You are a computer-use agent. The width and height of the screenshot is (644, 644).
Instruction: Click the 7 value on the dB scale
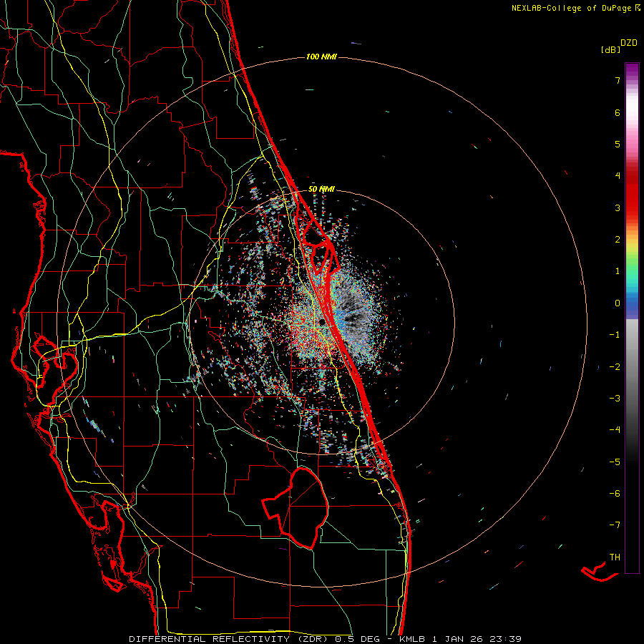pyautogui.click(x=618, y=80)
